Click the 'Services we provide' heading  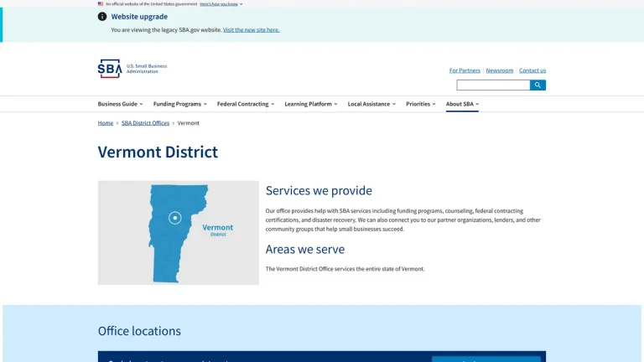pyautogui.click(x=319, y=190)
